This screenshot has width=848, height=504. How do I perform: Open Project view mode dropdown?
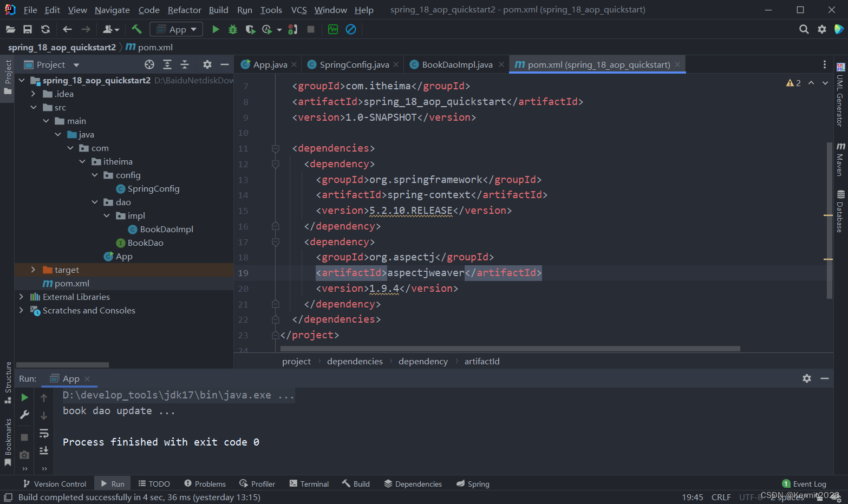[x=76, y=64]
